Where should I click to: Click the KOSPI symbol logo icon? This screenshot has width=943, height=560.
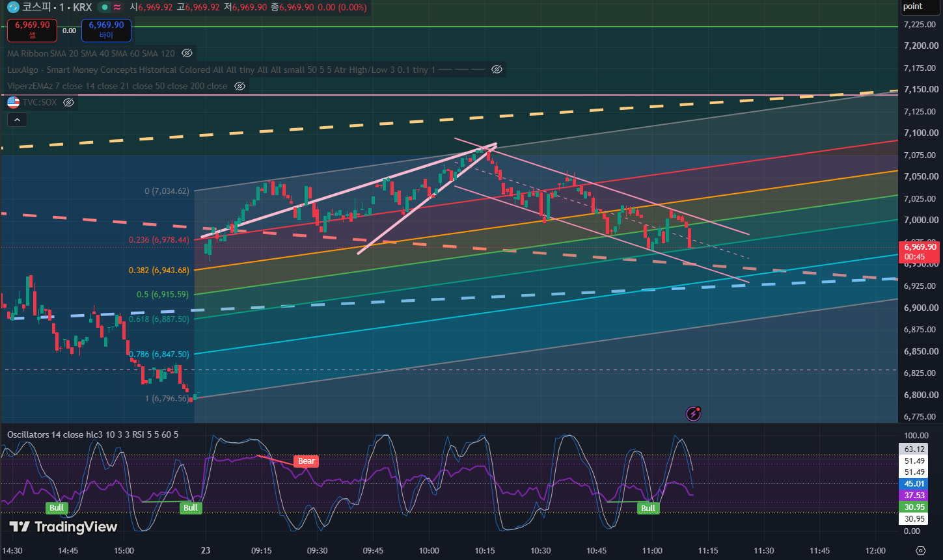12,8
